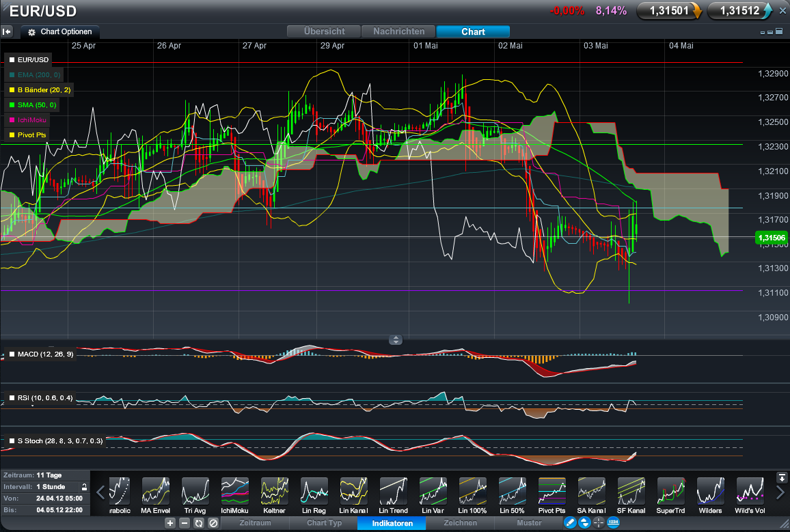This screenshot has height=532, width=790.
Task: Open the Muster bottom tab
Action: (x=529, y=523)
